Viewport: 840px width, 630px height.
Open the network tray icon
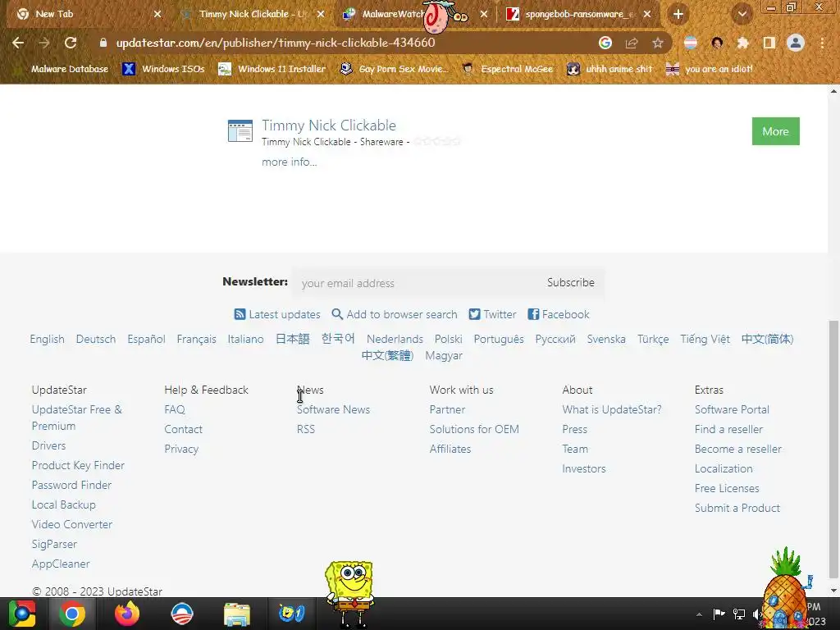(x=739, y=614)
